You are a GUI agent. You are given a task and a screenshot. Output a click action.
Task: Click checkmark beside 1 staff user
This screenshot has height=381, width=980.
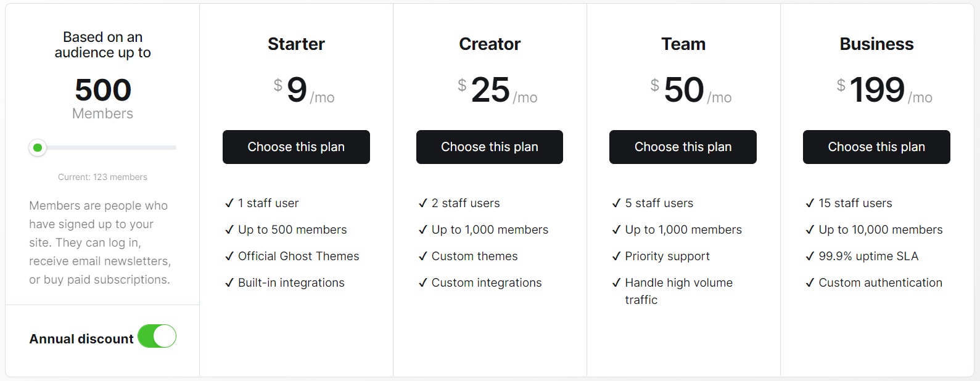[229, 203]
